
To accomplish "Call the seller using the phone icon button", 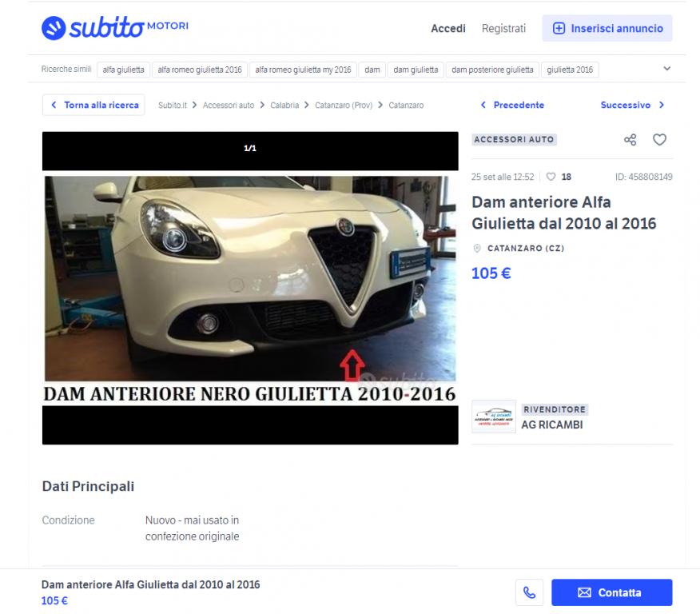I will (529, 592).
